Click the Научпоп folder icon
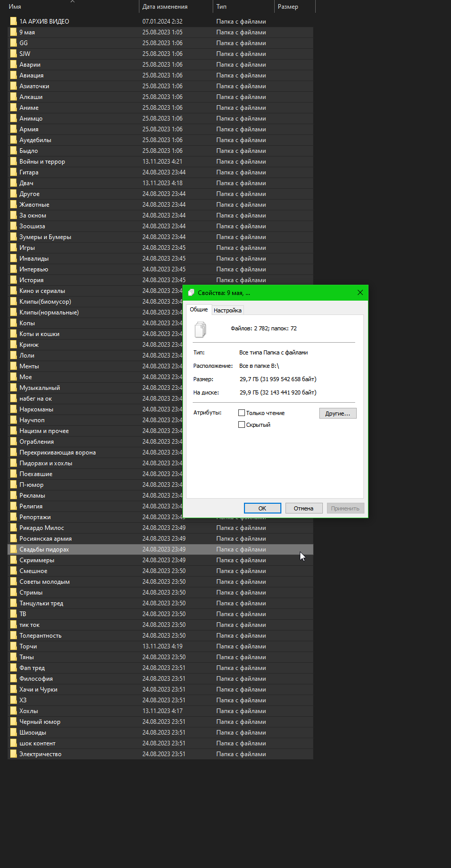Screen dimensions: 451x868 (13, 420)
